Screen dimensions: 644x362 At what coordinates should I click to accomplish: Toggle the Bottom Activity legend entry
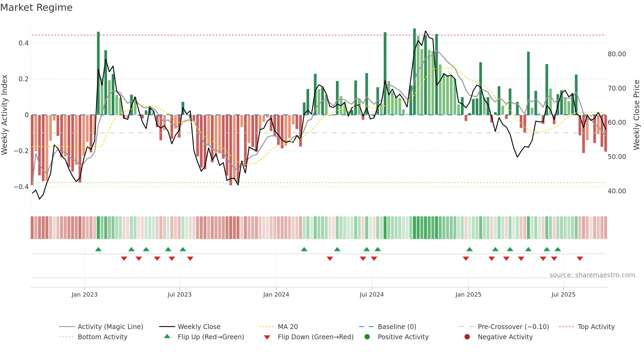[93, 337]
